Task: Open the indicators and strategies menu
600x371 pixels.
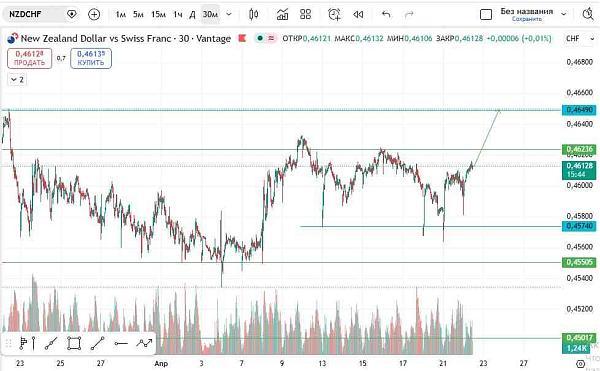Action: pyautogui.click(x=282, y=15)
